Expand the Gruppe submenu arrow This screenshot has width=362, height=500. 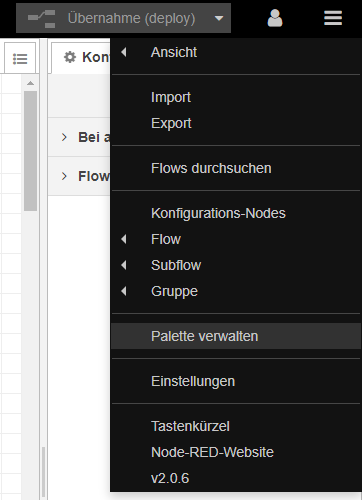[124, 291]
